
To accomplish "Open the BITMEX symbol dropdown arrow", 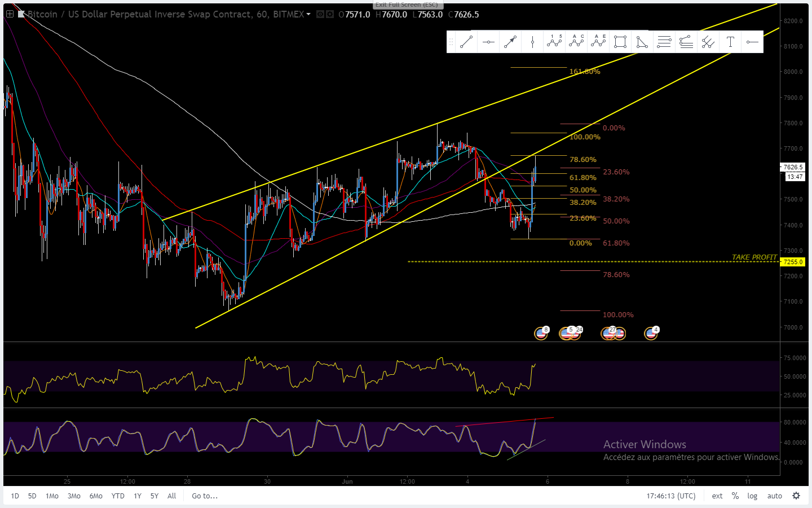I will [x=308, y=15].
